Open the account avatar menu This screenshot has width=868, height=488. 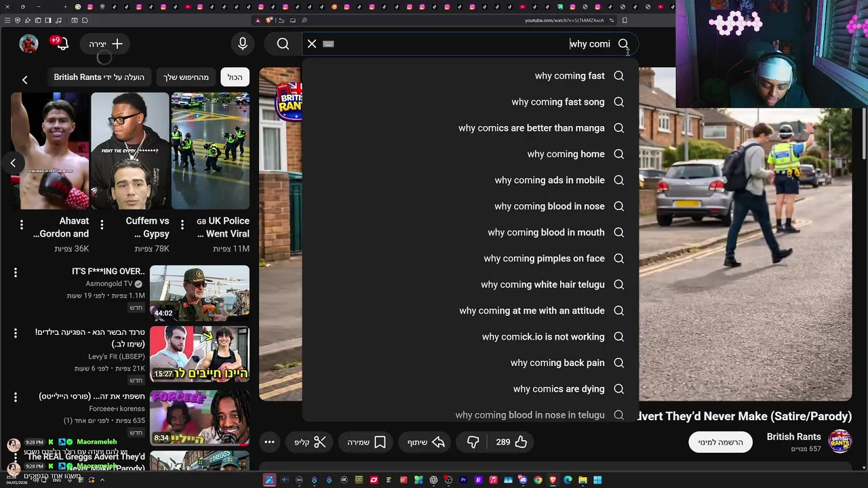point(28,44)
